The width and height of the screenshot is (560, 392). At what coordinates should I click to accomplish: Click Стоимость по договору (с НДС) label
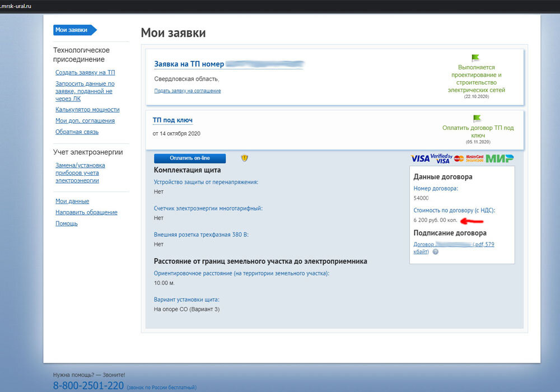click(x=454, y=211)
